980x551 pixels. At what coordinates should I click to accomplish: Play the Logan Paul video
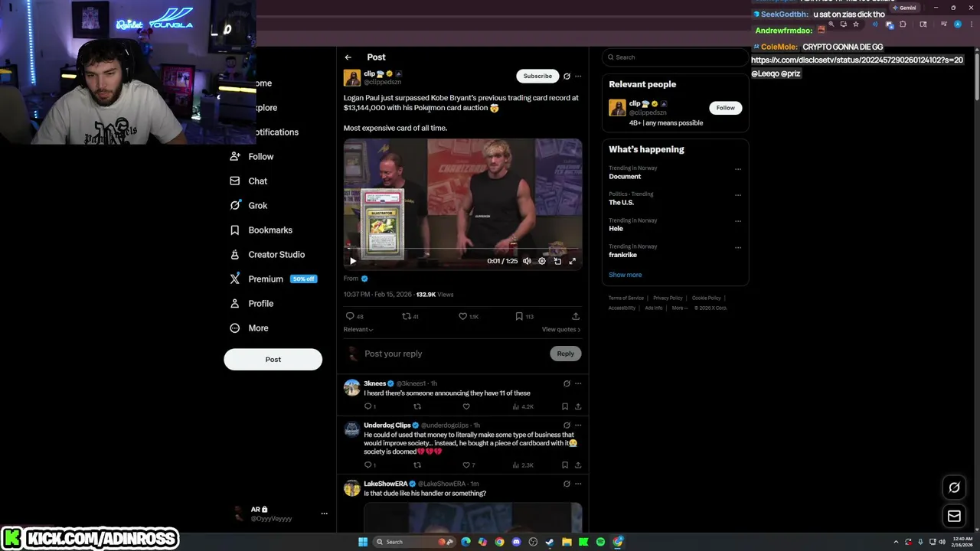click(353, 261)
